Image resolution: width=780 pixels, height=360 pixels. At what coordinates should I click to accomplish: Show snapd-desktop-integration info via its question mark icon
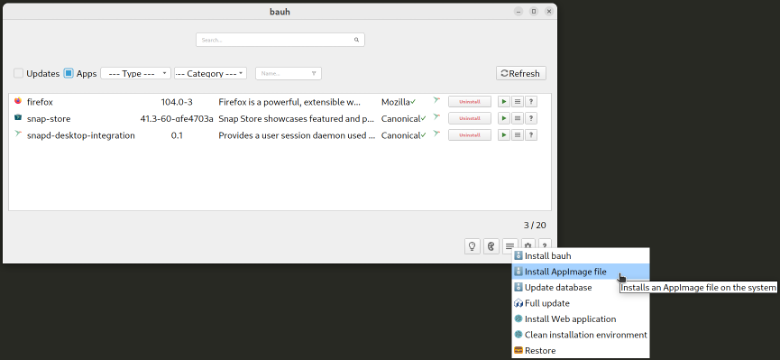(x=531, y=135)
